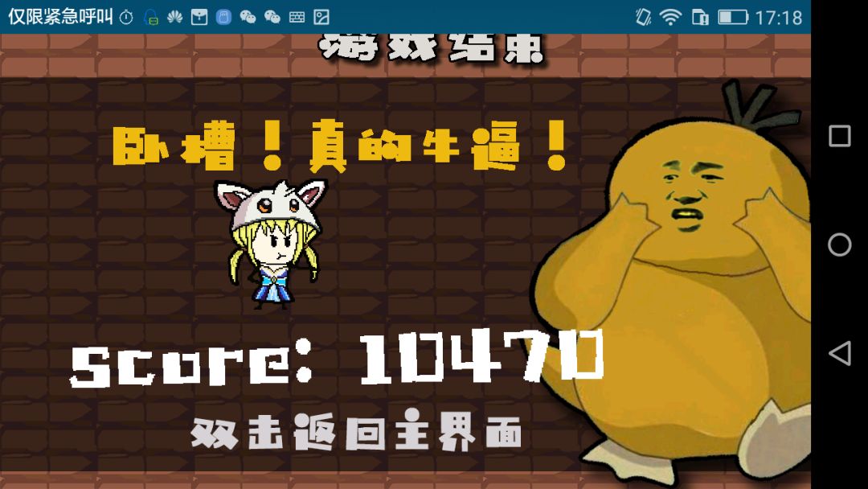This screenshot has height=489, width=868.
Task: Tap the Wi-Fi signal icon
Action: 670,17
